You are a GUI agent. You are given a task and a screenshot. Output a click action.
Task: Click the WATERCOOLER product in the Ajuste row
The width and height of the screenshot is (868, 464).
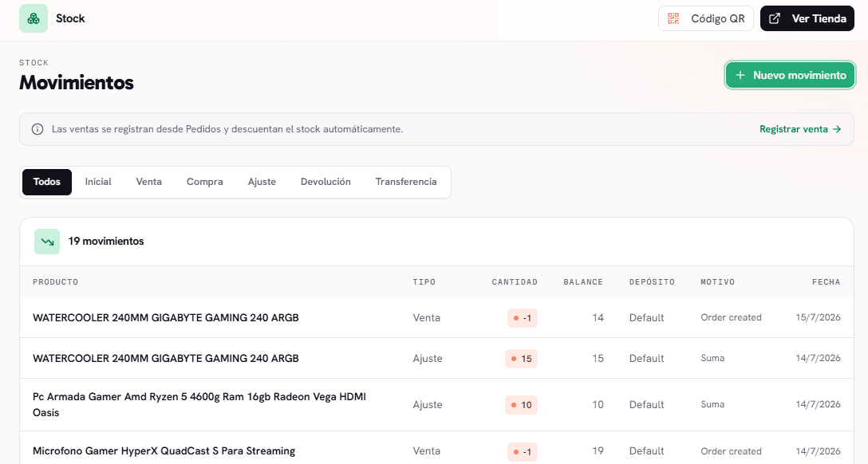click(x=165, y=359)
